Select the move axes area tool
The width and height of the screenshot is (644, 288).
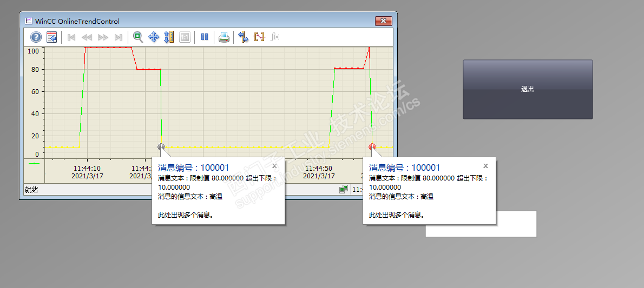click(x=169, y=37)
